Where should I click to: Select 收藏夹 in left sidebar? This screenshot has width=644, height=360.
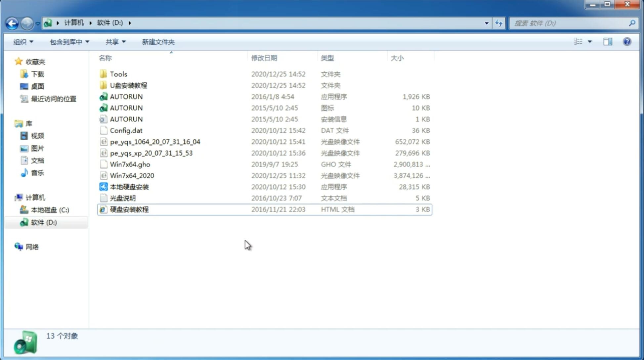[38, 61]
